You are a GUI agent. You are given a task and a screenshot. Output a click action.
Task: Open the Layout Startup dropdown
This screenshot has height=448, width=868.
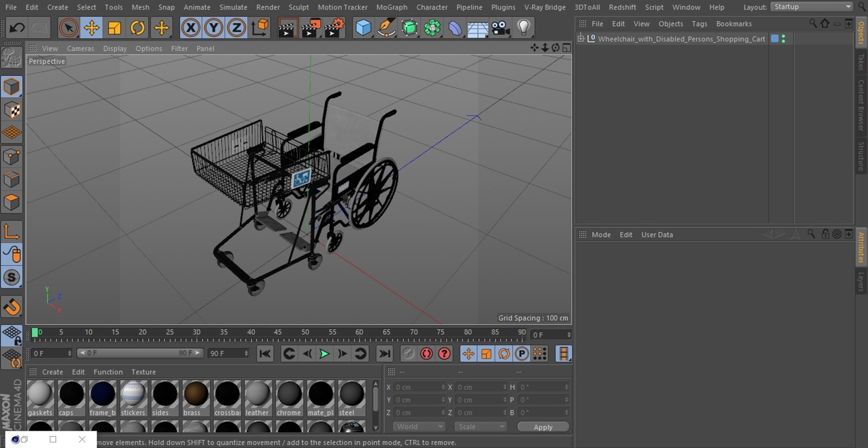tap(811, 7)
